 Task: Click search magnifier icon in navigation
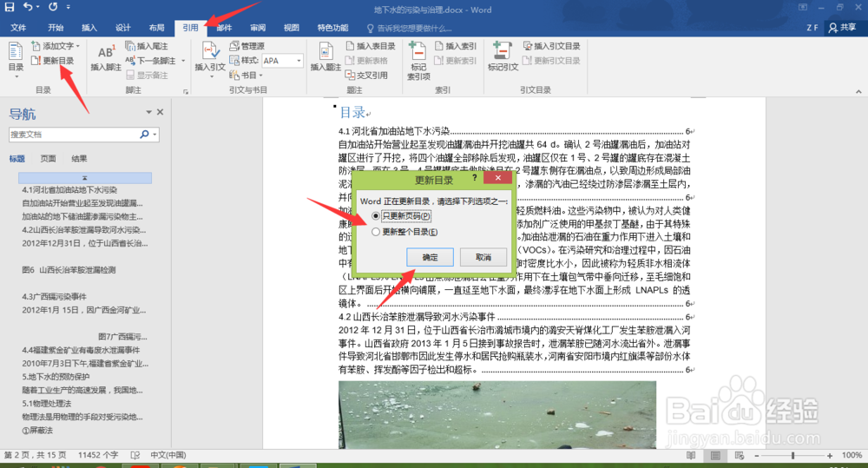click(x=144, y=134)
